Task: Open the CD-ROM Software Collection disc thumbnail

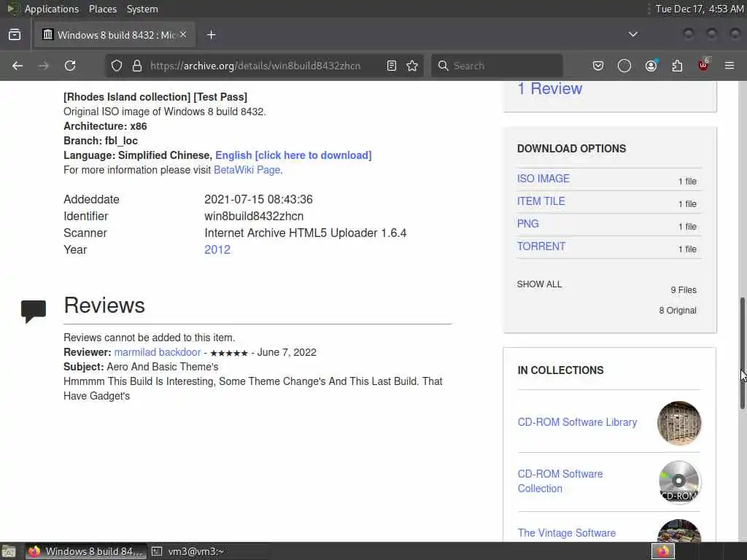Action: click(679, 482)
